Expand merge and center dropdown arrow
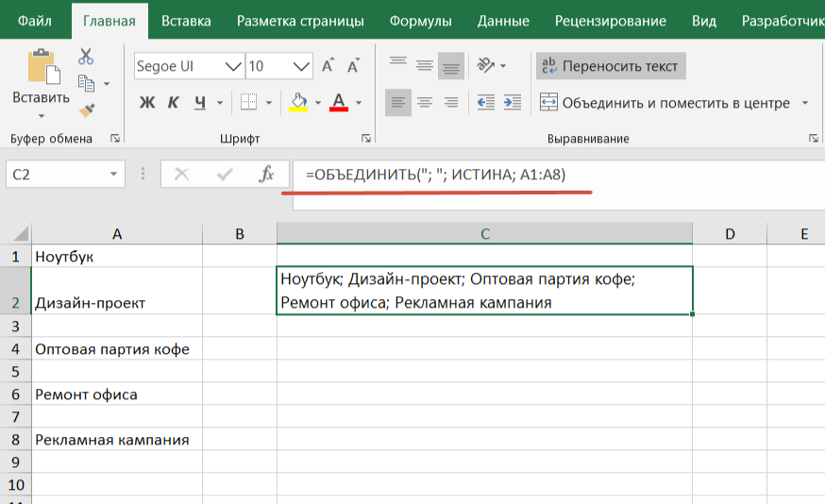 (805, 103)
